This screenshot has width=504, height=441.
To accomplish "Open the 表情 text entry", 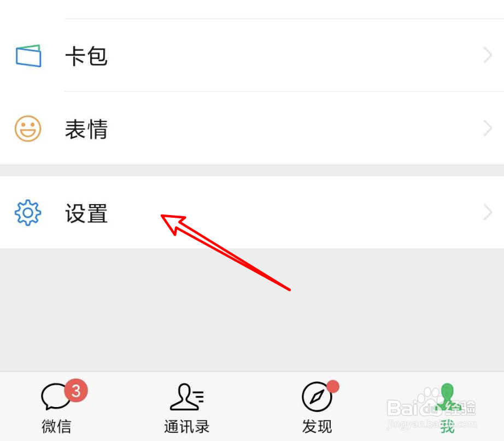I will pos(86,129).
